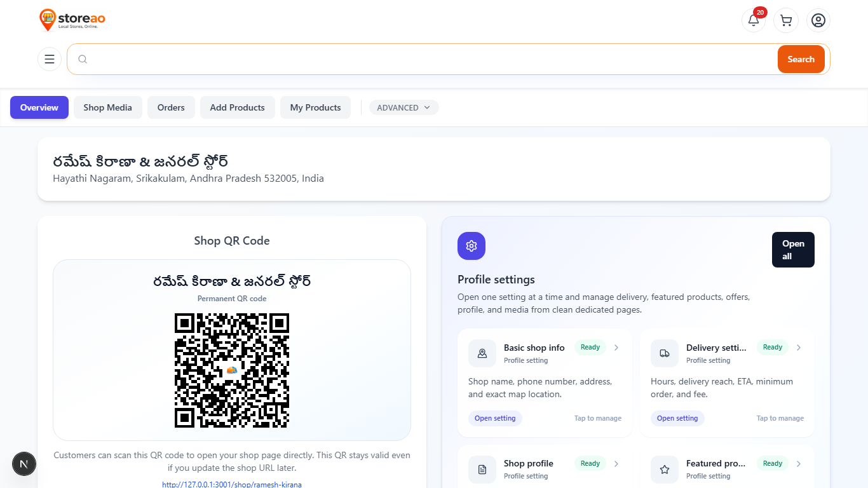Click the search magnifier icon
This screenshot has width=868, height=488.
tap(83, 59)
